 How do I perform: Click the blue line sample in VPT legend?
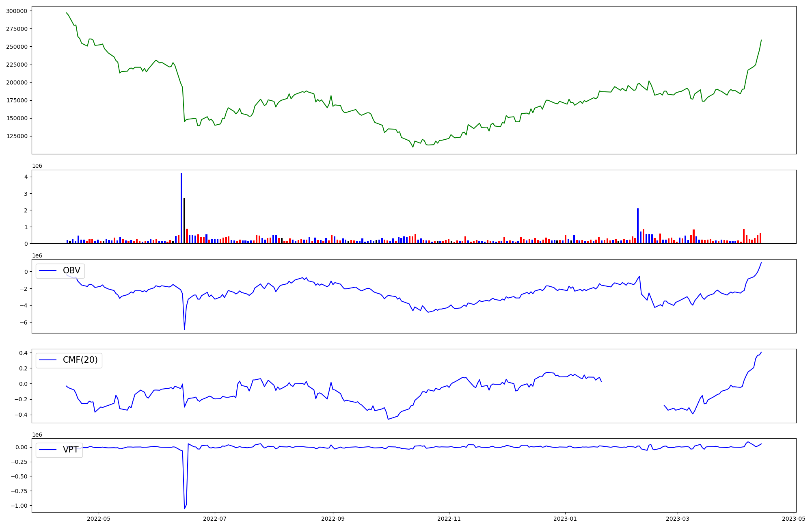[48, 450]
